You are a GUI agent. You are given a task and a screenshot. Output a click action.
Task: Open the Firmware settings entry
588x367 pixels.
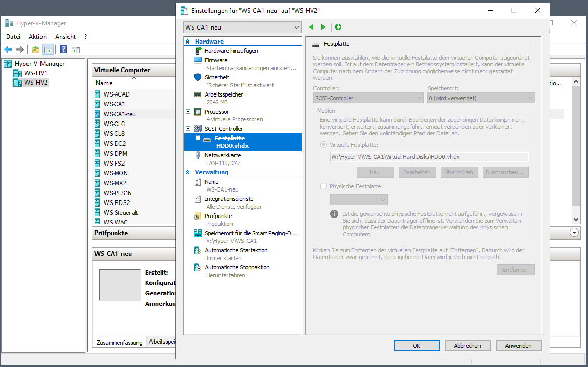point(215,60)
